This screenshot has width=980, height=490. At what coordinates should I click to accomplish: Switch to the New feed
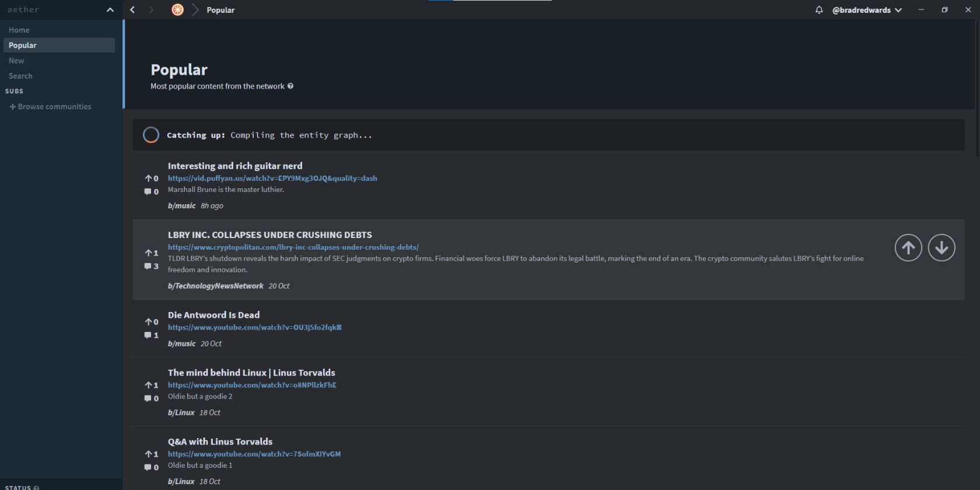coord(16,60)
